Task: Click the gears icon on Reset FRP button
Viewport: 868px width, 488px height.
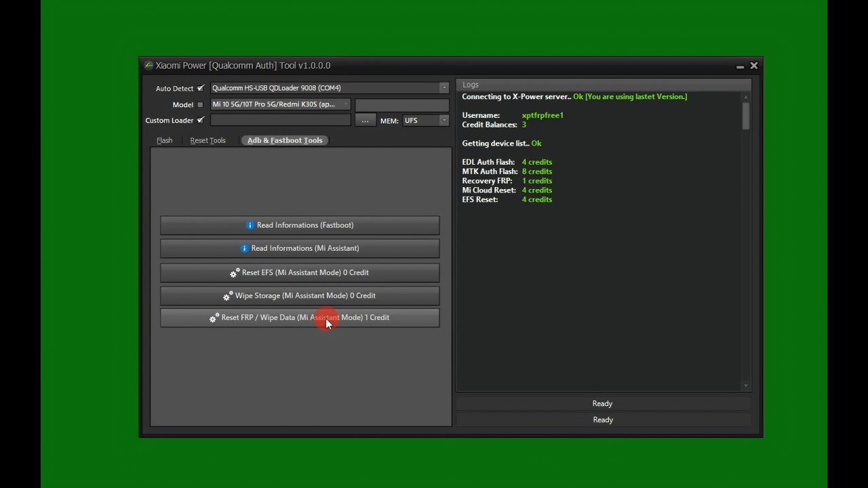Action: click(x=214, y=317)
